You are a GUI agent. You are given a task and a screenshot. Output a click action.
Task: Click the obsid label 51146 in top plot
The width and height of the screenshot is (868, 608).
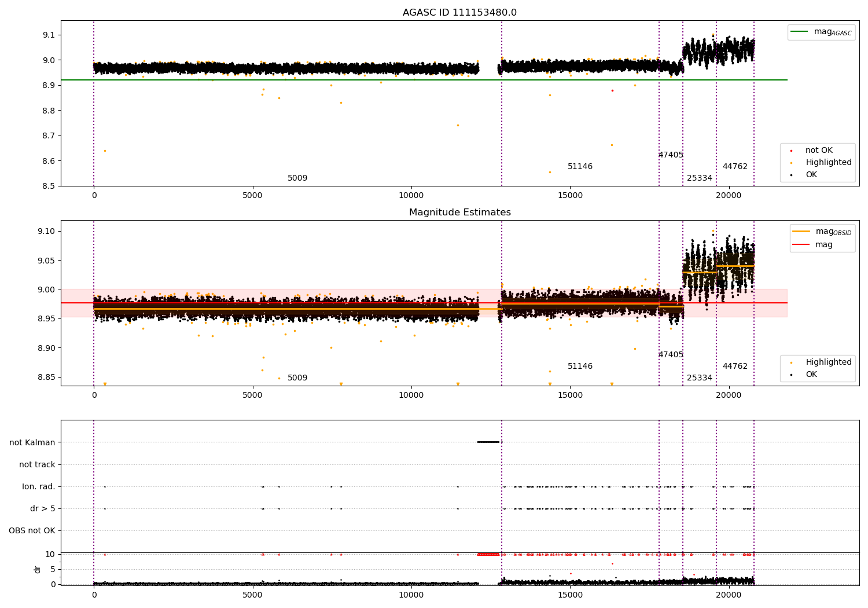580,167
